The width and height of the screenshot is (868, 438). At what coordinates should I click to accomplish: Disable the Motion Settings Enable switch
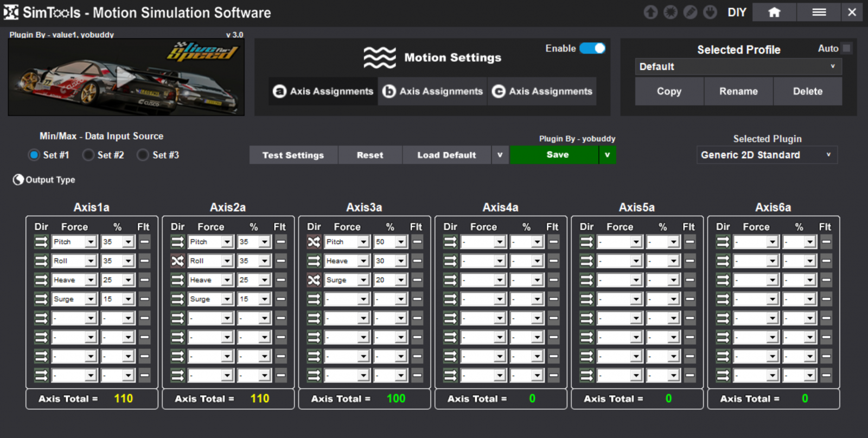coord(592,48)
